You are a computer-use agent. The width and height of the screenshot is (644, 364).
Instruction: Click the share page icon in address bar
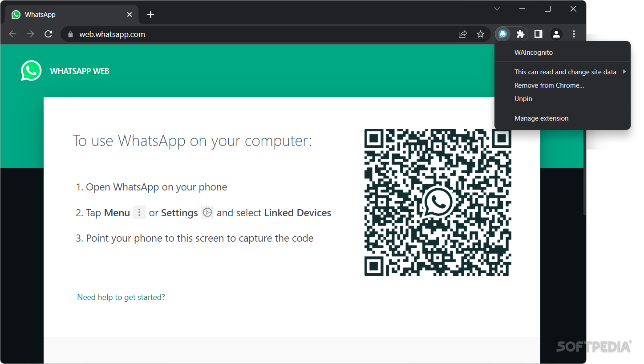tap(463, 34)
